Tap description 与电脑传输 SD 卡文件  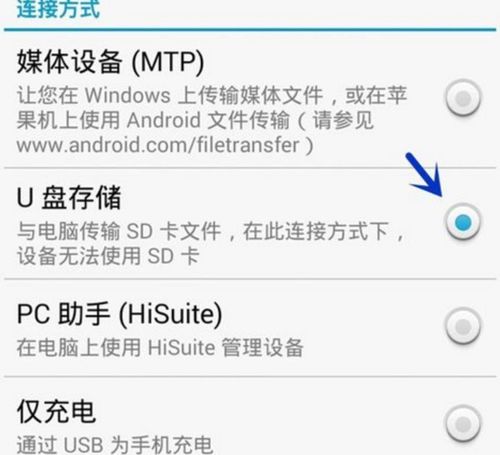click(119, 231)
